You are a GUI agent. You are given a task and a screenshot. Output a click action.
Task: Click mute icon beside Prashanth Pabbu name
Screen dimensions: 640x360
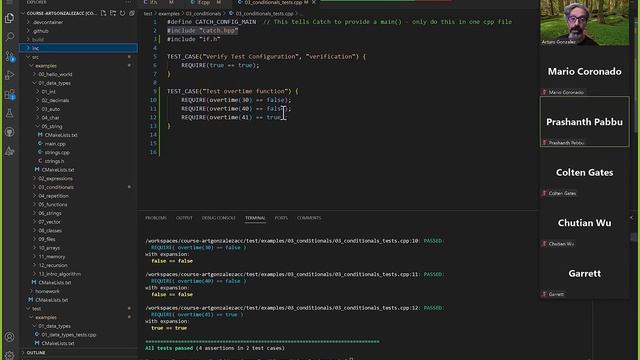544,142
